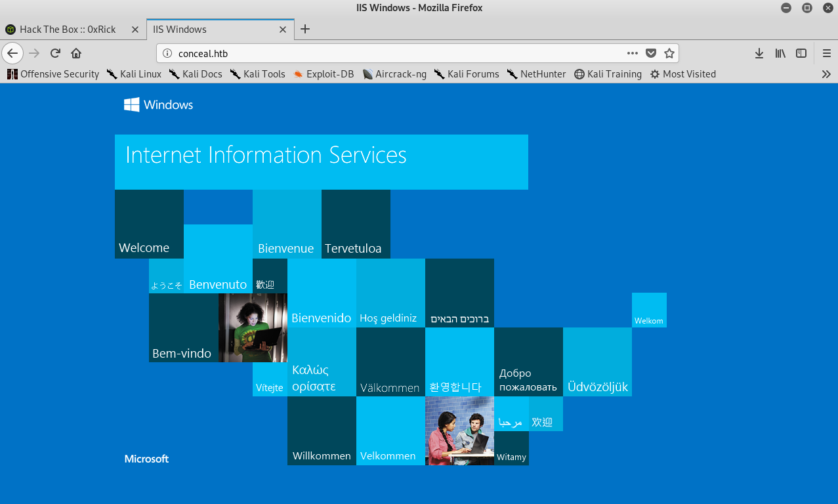Save page to Pocket
Image resolution: width=838 pixels, height=504 pixels.
coord(650,53)
